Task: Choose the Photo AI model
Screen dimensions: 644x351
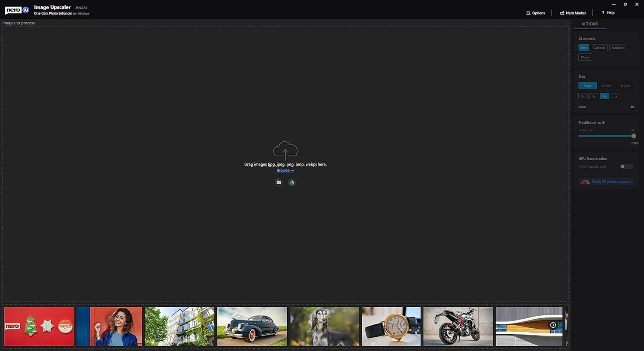Action: (x=585, y=57)
